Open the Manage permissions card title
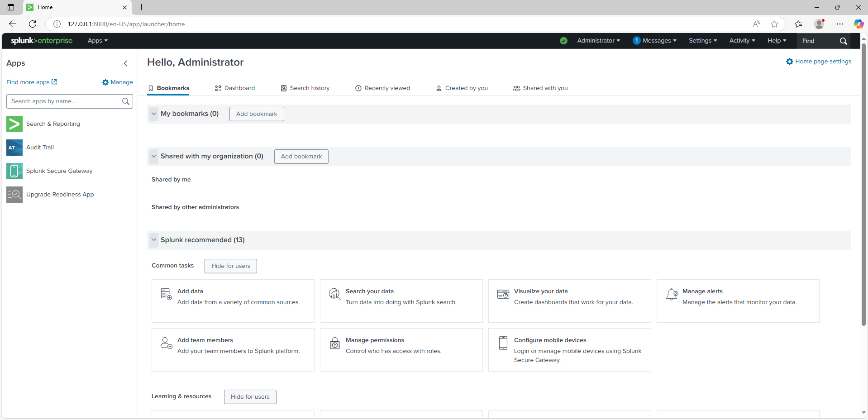The image size is (868, 420). coord(375,340)
